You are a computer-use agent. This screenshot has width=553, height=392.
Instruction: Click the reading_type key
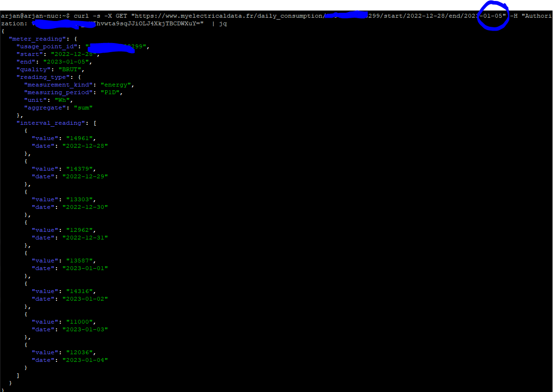click(44, 77)
